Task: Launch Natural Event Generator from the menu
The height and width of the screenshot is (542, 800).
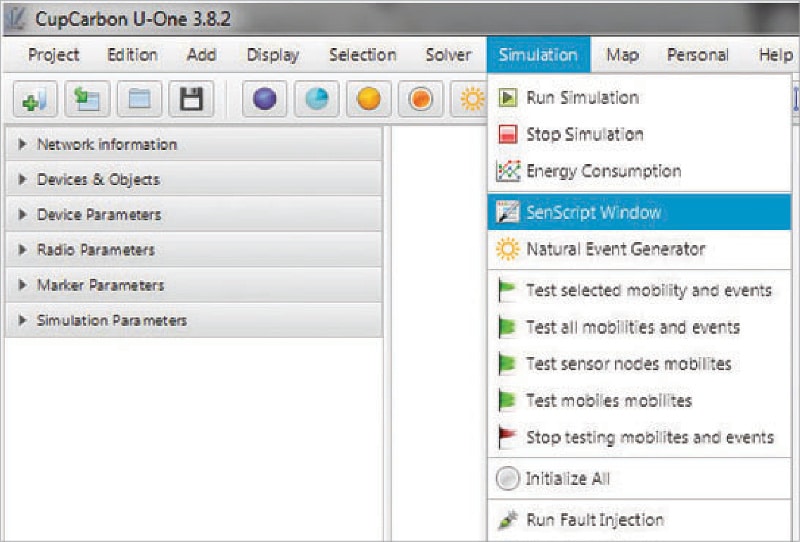Action: coord(639,249)
